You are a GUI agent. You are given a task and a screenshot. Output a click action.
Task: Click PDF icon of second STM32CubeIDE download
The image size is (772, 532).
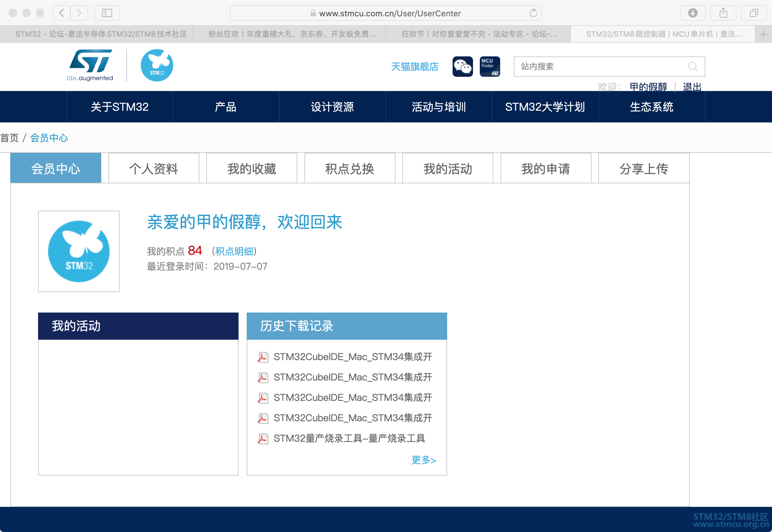pyautogui.click(x=263, y=377)
